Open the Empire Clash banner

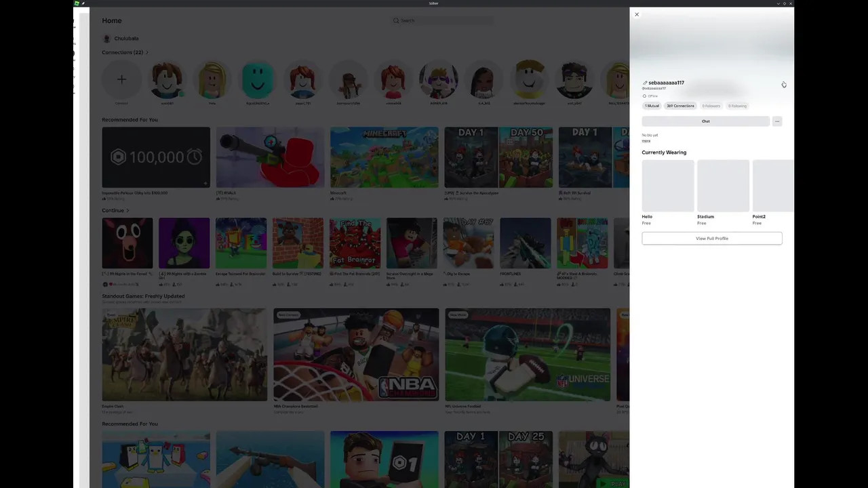pos(184,354)
